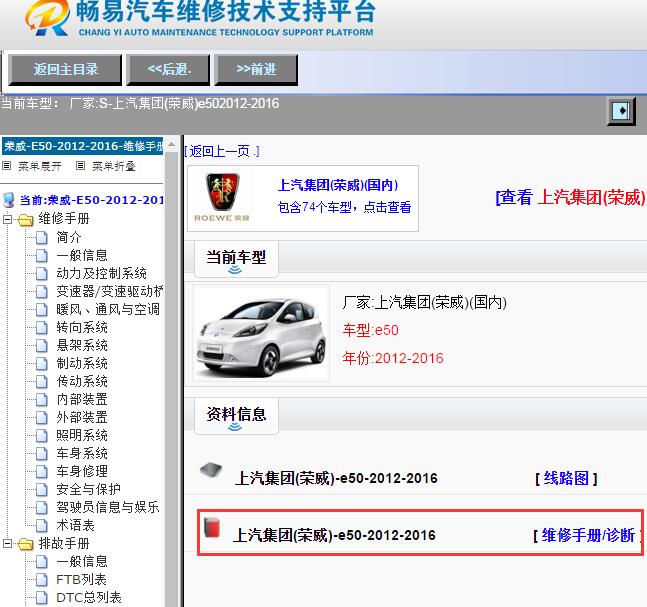Click the page icon beside 照明系统
The height and width of the screenshot is (607, 647).
pyautogui.click(x=42, y=435)
